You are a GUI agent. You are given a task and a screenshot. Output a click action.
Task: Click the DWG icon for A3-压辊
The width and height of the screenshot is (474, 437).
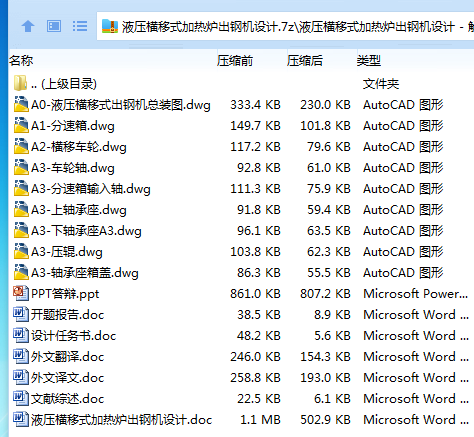tap(21, 251)
